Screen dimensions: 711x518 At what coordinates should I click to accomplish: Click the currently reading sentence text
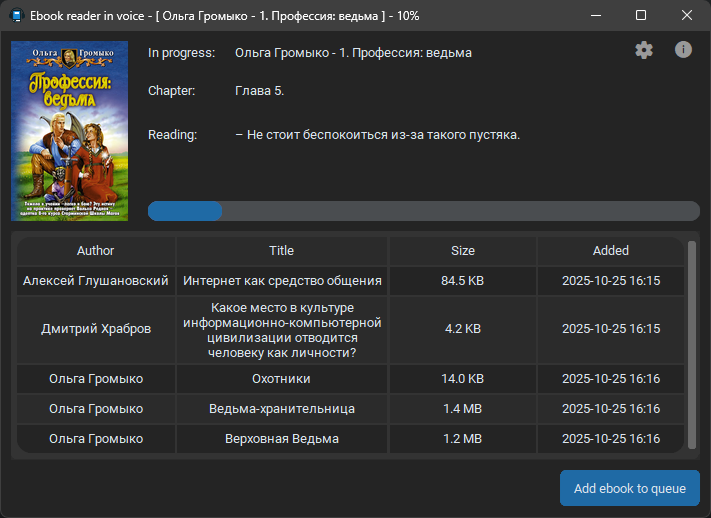(377, 135)
